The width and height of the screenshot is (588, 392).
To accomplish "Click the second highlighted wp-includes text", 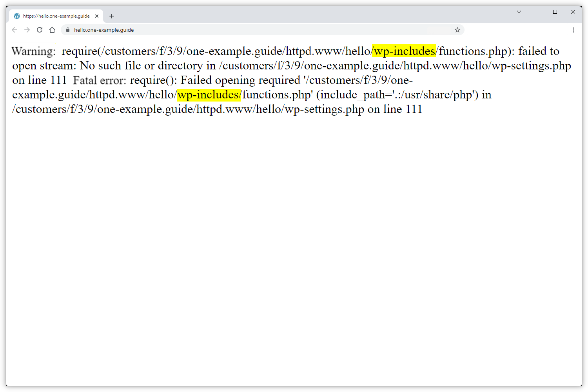I will point(209,94).
